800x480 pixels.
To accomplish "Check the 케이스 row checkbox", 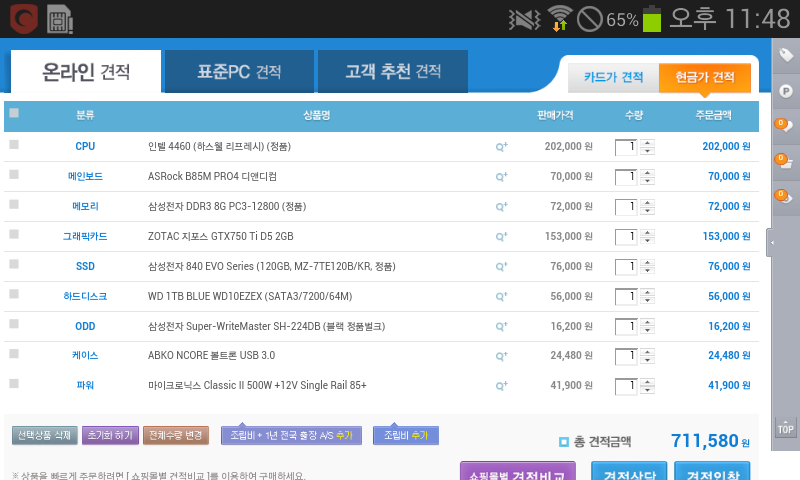I will coord(14,353).
